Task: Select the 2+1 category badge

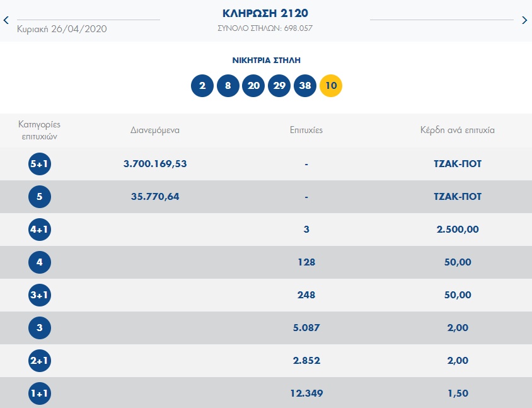Action: point(40,361)
